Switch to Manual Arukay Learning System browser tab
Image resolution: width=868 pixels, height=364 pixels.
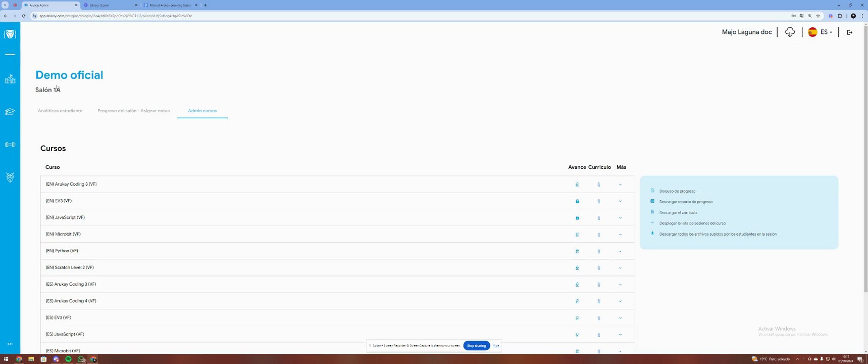click(x=170, y=5)
